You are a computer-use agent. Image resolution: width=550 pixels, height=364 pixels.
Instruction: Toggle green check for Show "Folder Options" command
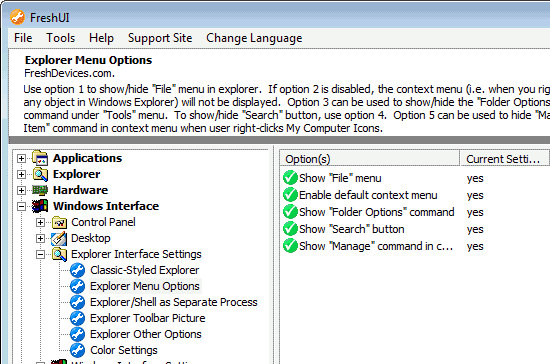tap(290, 212)
